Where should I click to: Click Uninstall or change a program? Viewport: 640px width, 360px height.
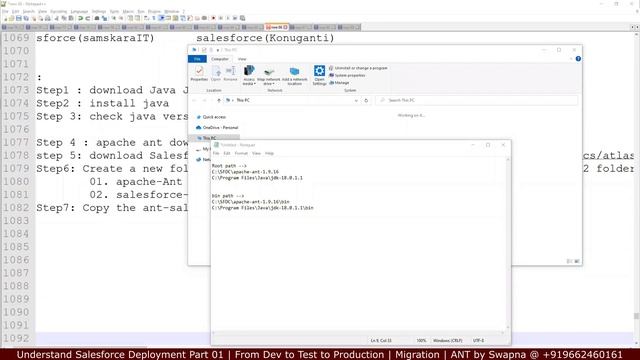(x=358, y=68)
